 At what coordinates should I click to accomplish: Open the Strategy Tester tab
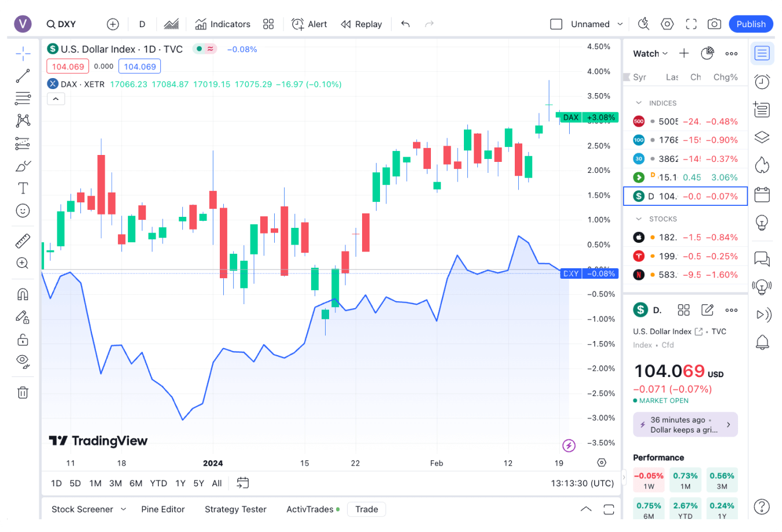(235, 509)
